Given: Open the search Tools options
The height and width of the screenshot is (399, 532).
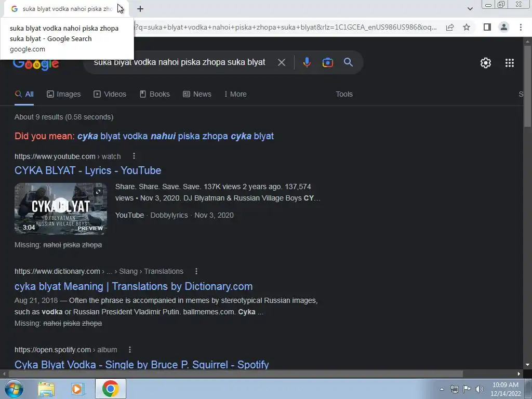Looking at the screenshot, I should [344, 95].
